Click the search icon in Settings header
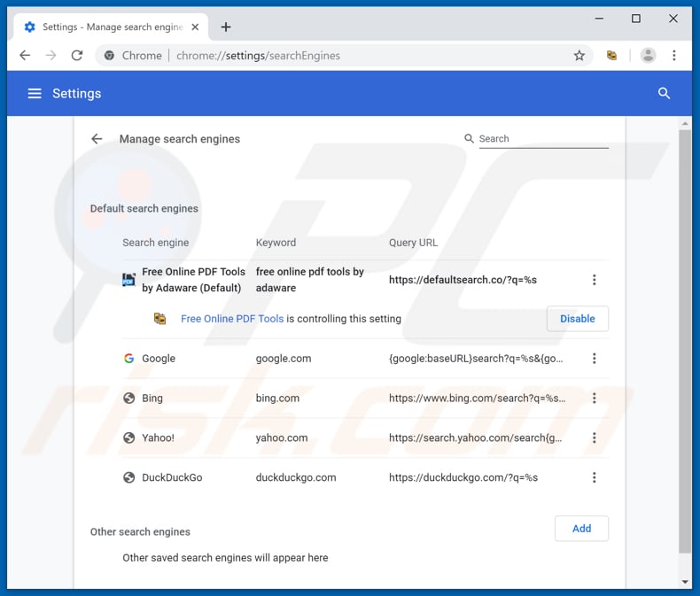The image size is (700, 596). (x=664, y=93)
